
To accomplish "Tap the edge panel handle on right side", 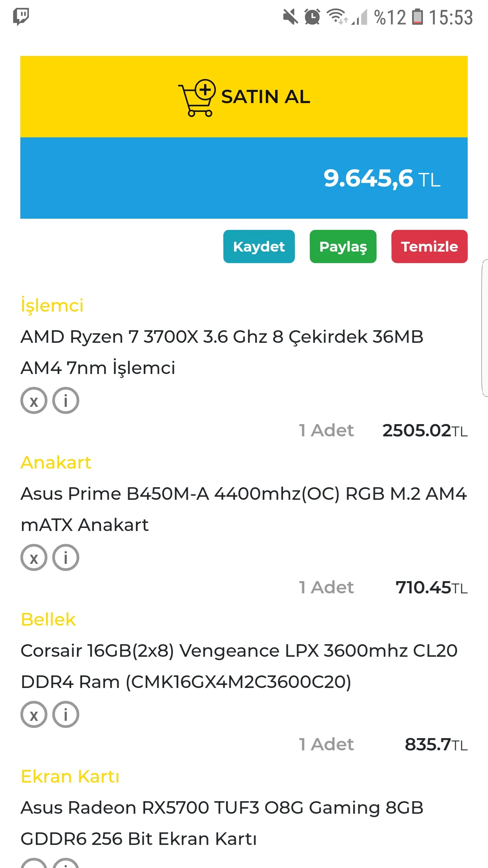I will tap(485, 328).
